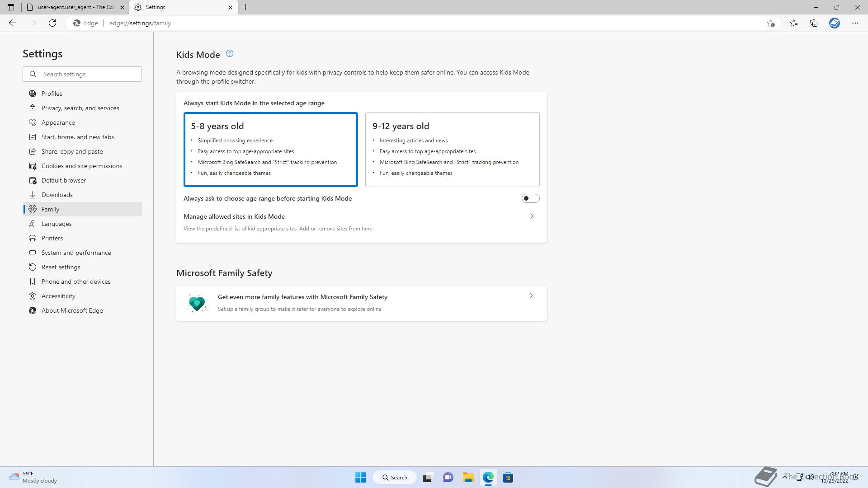Viewport: 868px width, 488px height.
Task: Open Chat taskbar icon
Action: click(448, 477)
